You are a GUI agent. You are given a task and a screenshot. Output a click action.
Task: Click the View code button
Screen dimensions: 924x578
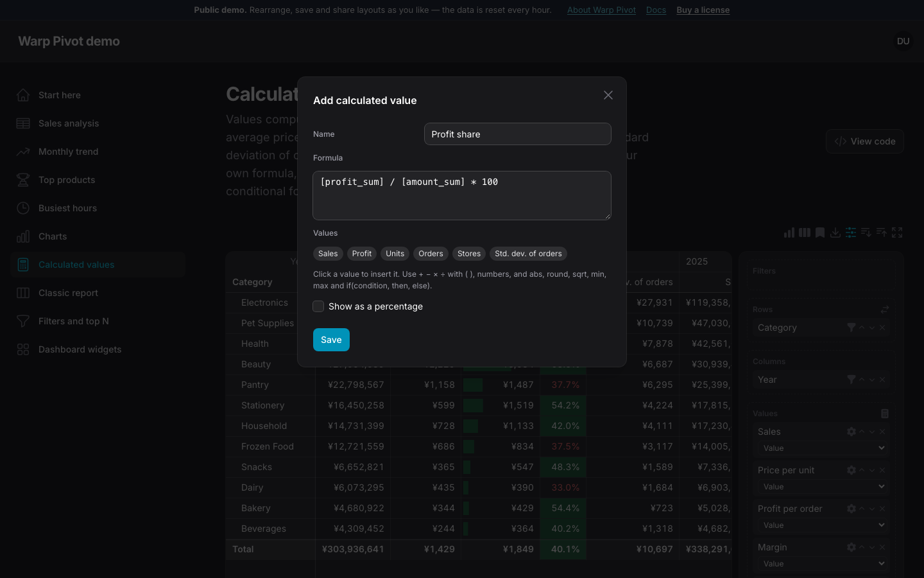(865, 141)
